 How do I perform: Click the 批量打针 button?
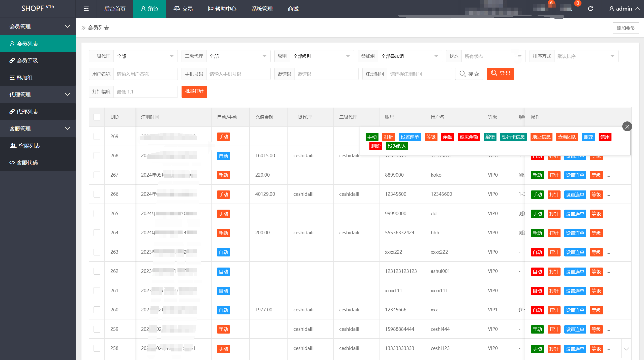coord(194,91)
